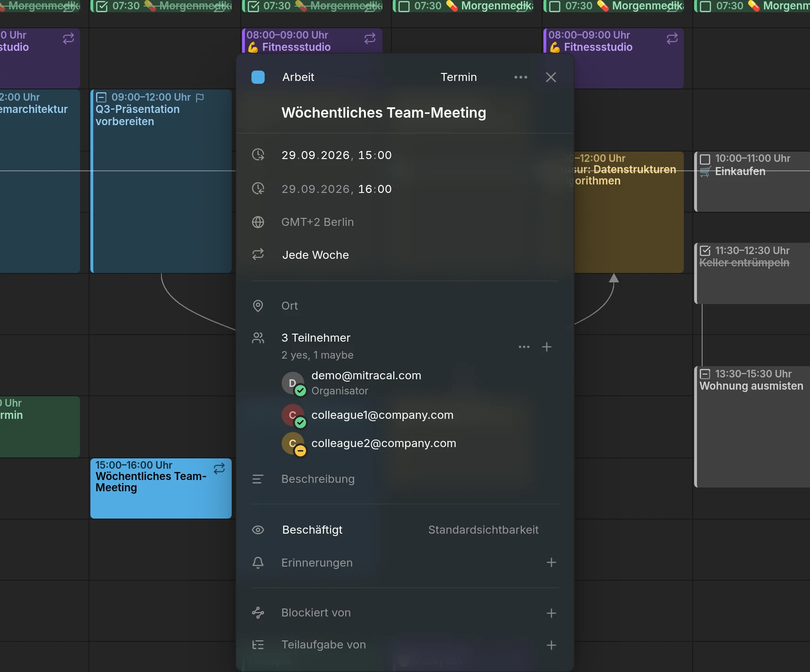Click the start time clock icon
The image size is (810, 672).
tap(258, 154)
